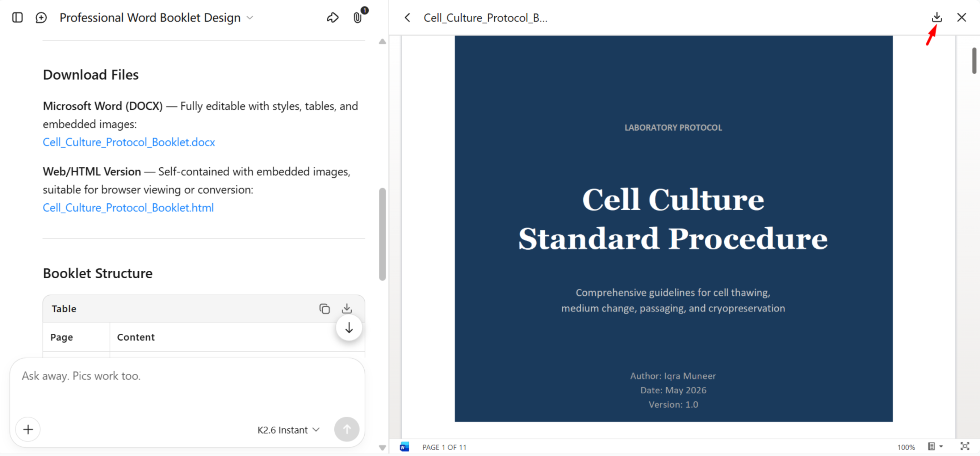Click the 100% zoom level

coord(906,447)
